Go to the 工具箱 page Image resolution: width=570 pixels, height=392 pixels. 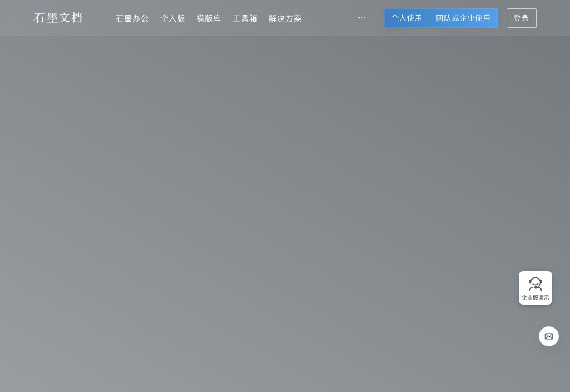245,18
